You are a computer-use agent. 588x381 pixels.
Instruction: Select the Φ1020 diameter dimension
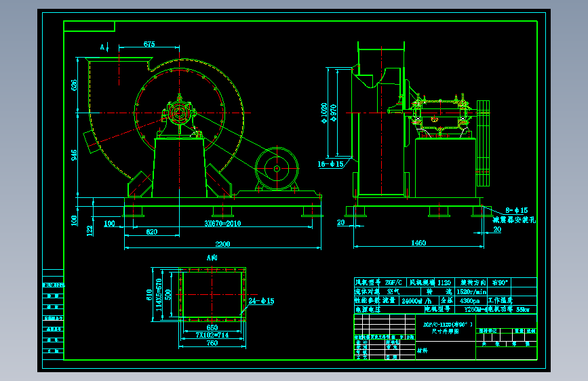(324, 113)
